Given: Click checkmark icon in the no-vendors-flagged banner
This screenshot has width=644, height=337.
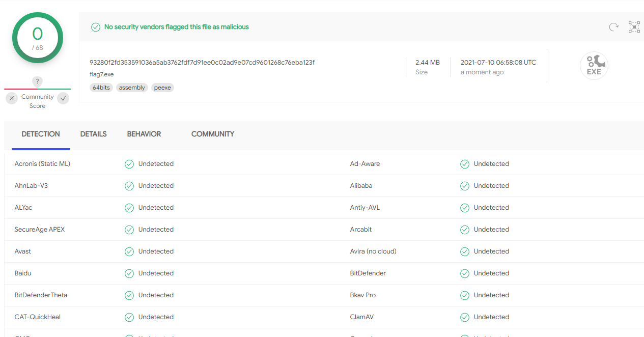Looking at the screenshot, I should point(96,27).
